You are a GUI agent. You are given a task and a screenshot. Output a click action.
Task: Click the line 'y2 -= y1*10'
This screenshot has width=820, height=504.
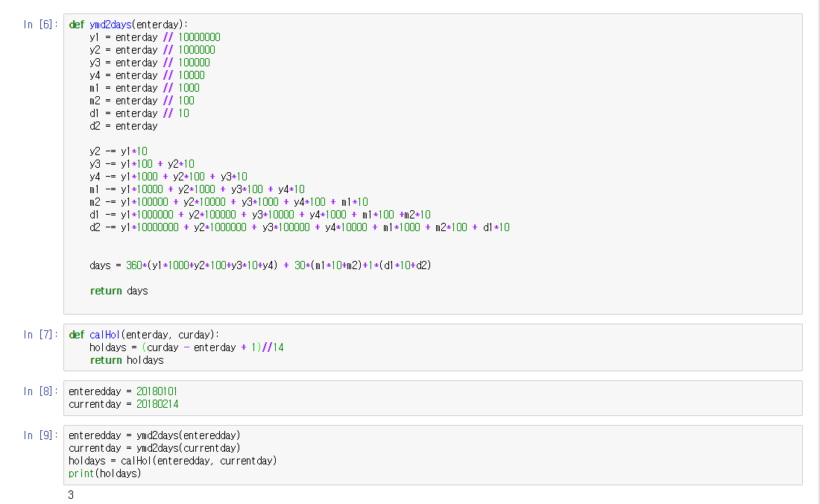pos(119,151)
